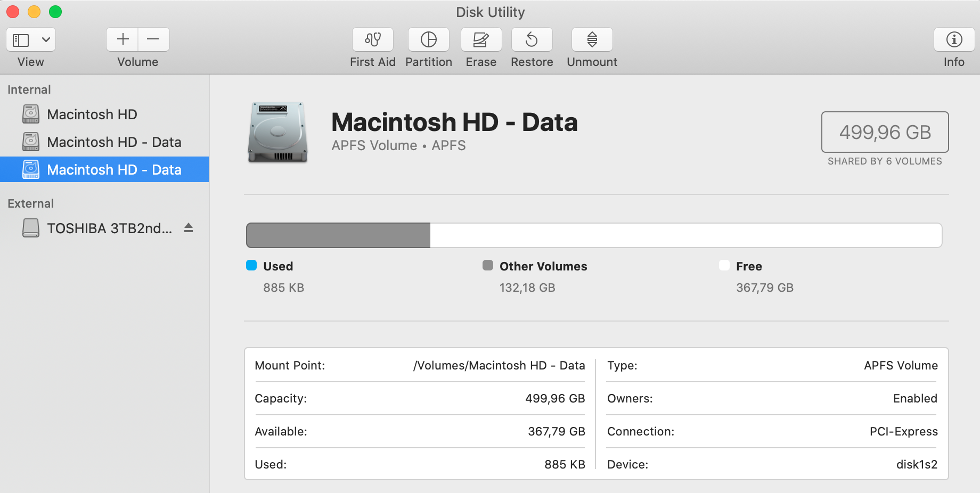980x493 pixels.
Task: Click the highlighted Macintosh HD - Data disk icon
Action: click(31, 169)
